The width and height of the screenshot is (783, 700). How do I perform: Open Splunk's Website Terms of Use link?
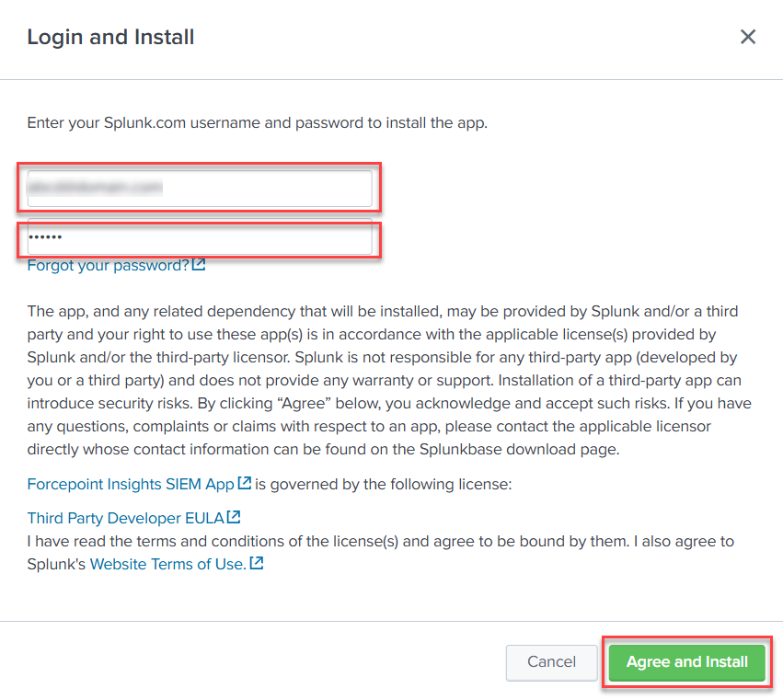click(167, 564)
